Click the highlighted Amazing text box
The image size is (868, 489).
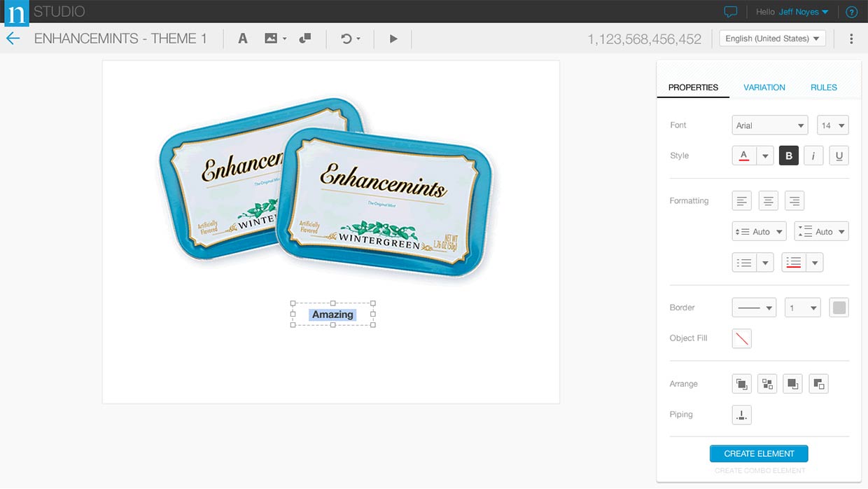pyautogui.click(x=333, y=315)
